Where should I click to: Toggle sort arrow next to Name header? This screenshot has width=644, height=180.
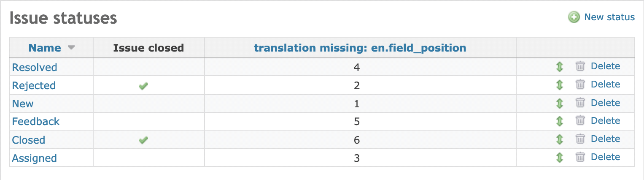71,48
